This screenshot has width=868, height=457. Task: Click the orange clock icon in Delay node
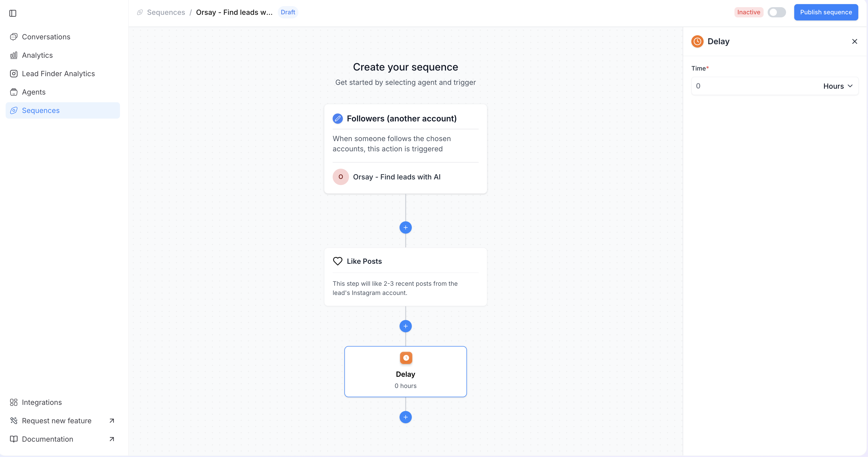pos(406,358)
